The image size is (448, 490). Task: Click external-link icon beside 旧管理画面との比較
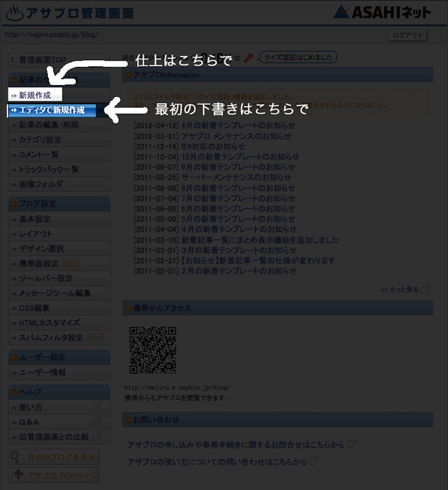(97, 436)
